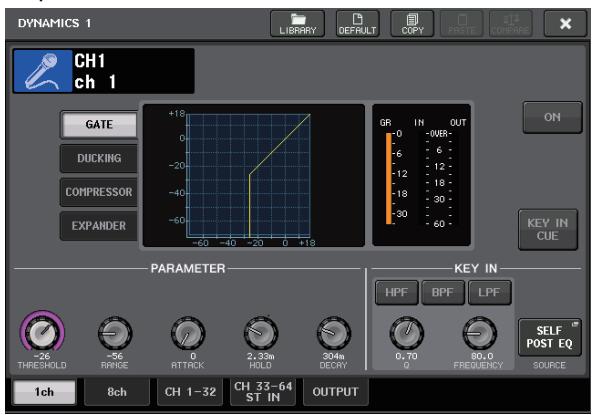Click the -26 threshold value
The image size is (593, 415).
click(x=42, y=356)
